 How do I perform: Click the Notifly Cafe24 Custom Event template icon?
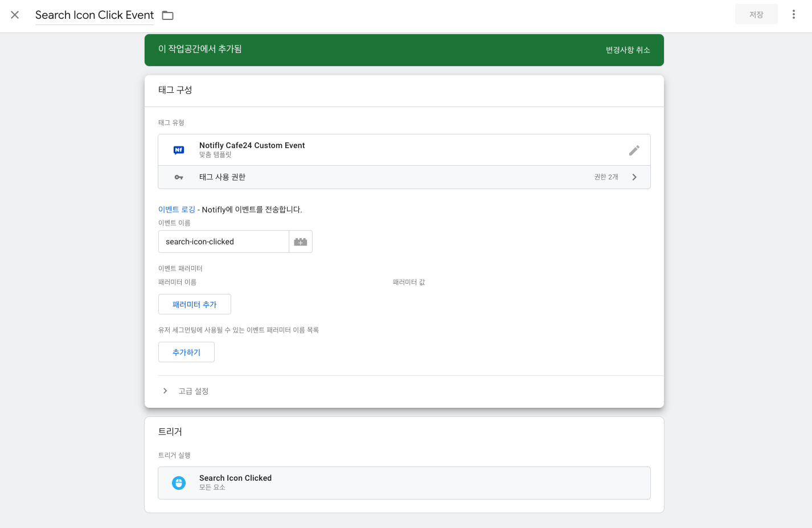point(179,149)
